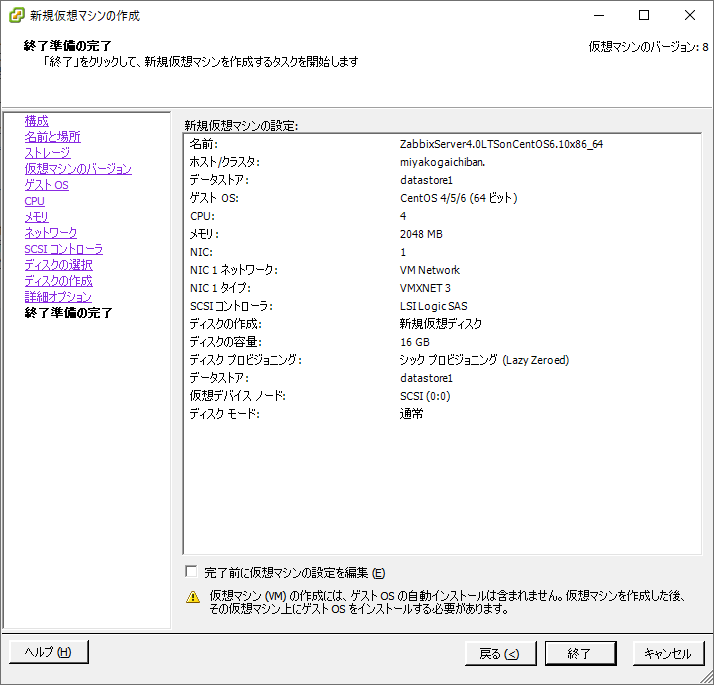This screenshot has height=685, width=714.
Task: Open the 仮想マシンのバージョン step
Action: pos(78,169)
